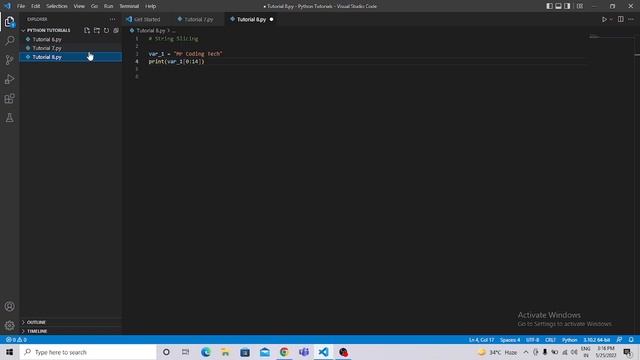Run the Python file with play button
The width and height of the screenshot is (640, 360).
pyautogui.click(x=604, y=19)
